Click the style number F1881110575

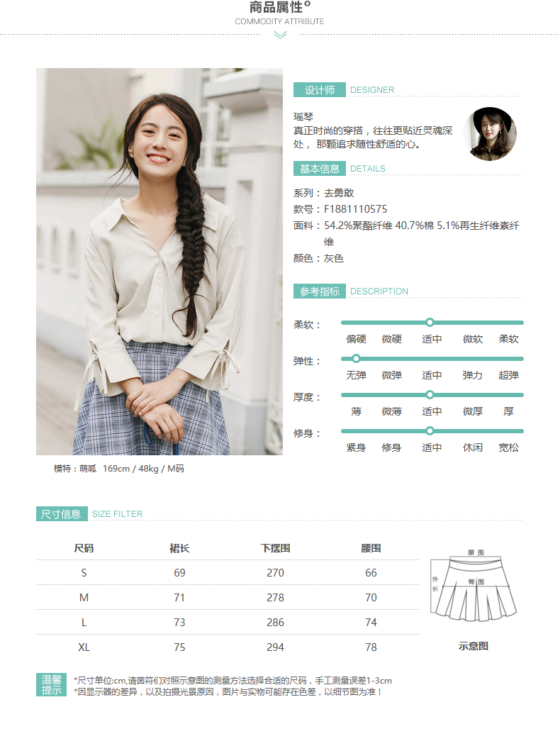355,209
